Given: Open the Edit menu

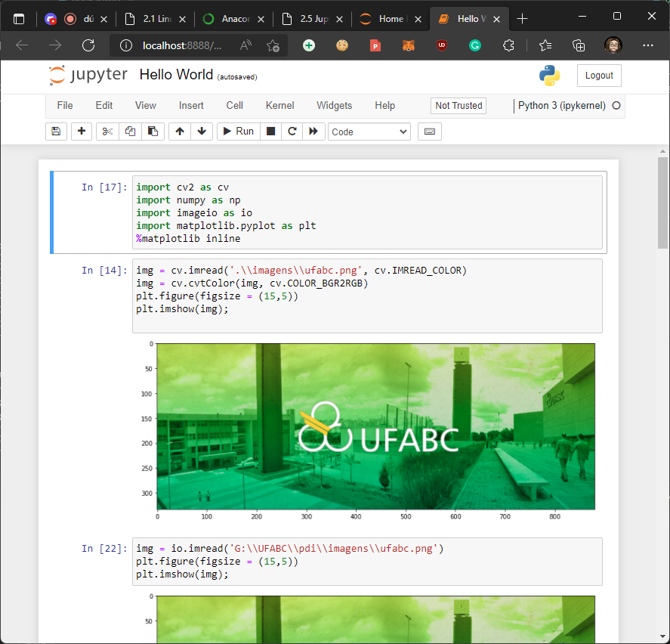Looking at the screenshot, I should coord(103,106).
